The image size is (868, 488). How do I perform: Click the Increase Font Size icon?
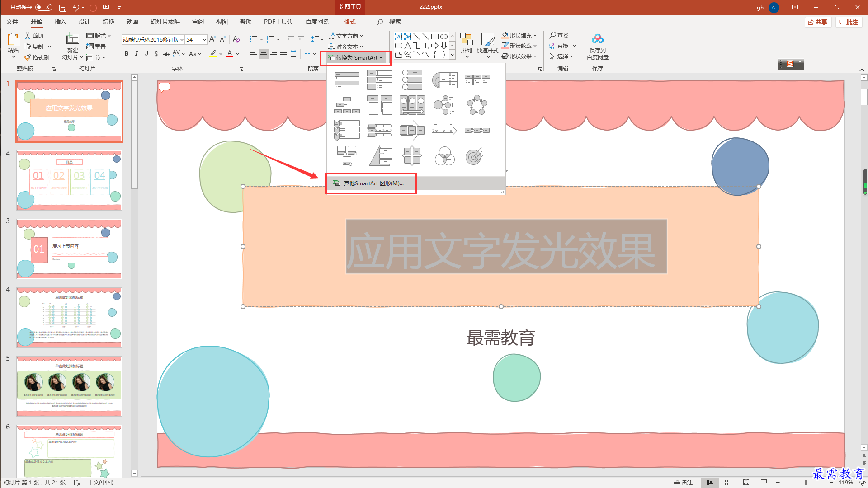click(x=212, y=39)
